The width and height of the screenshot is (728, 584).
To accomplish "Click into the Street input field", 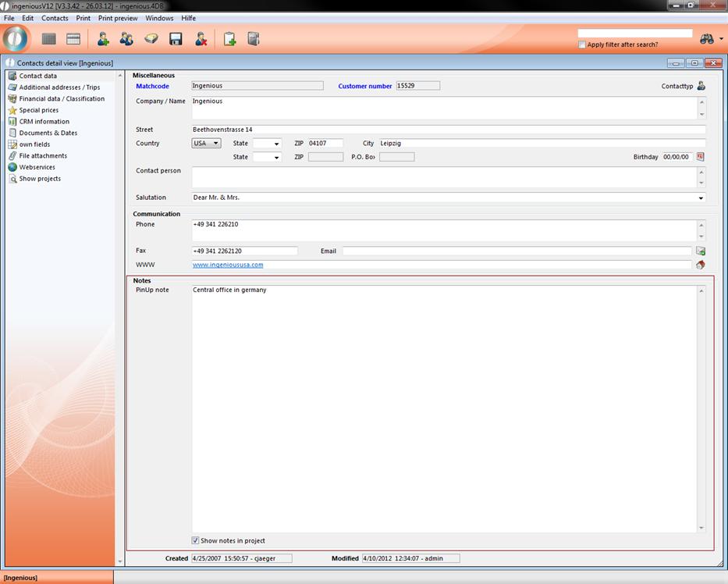I will [448, 130].
